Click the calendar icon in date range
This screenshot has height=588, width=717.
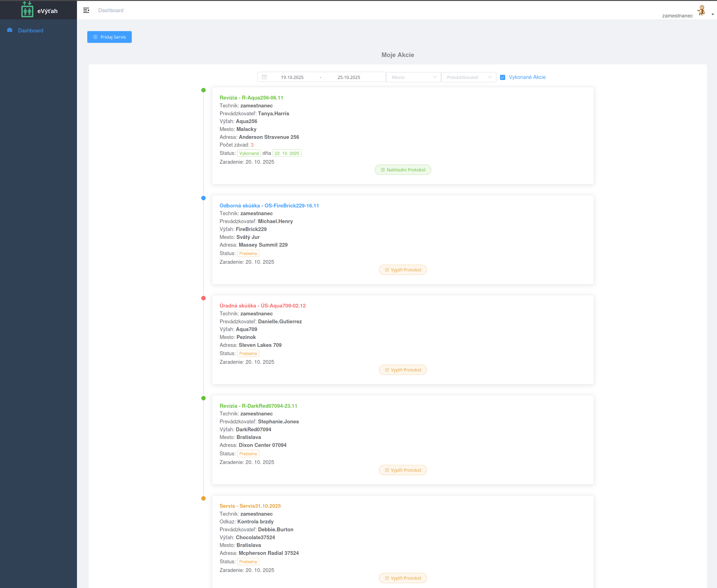pos(264,77)
